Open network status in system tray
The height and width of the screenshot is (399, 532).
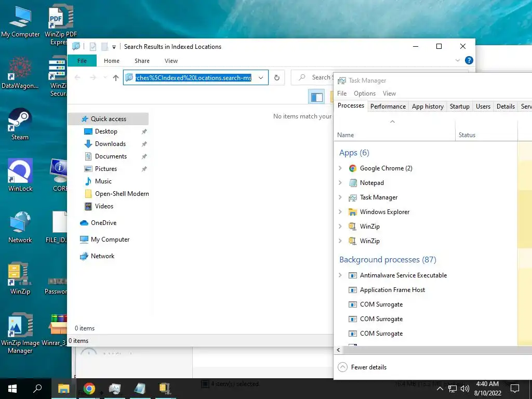click(x=453, y=389)
